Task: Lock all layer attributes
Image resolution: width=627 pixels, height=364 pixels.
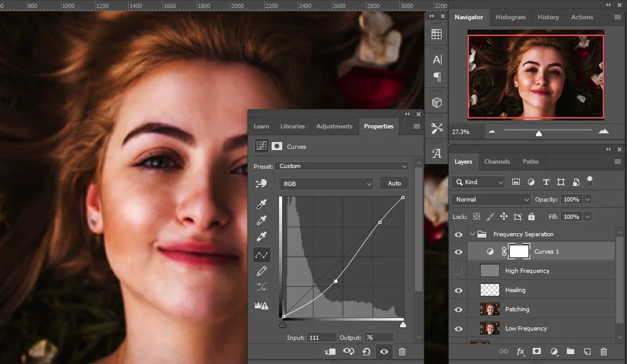Action: pos(531,216)
